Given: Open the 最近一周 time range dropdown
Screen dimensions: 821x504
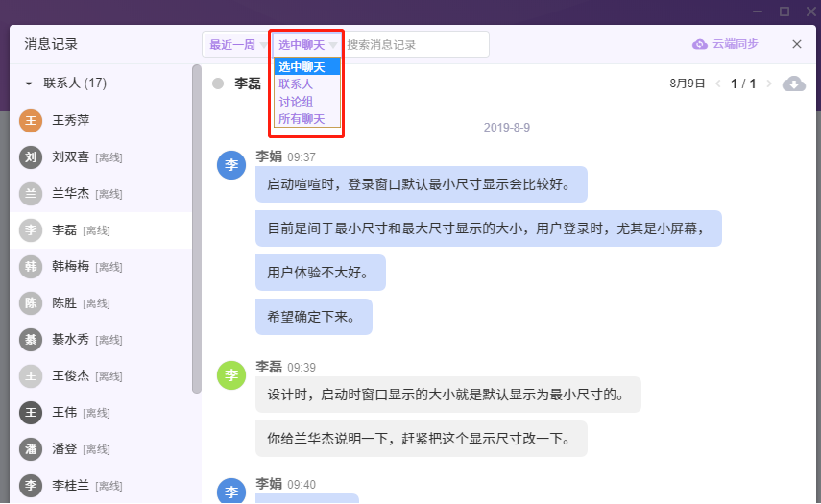Looking at the screenshot, I should tap(237, 44).
